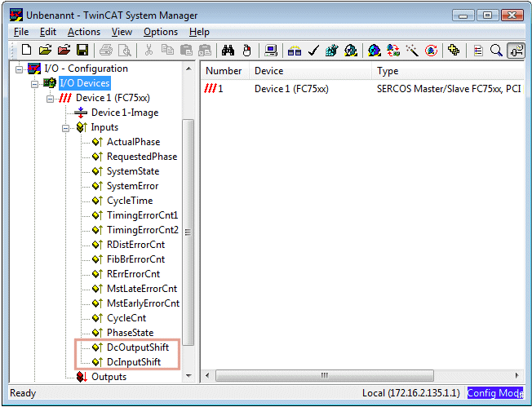
Task: Open the Help menu
Action: tap(199, 32)
